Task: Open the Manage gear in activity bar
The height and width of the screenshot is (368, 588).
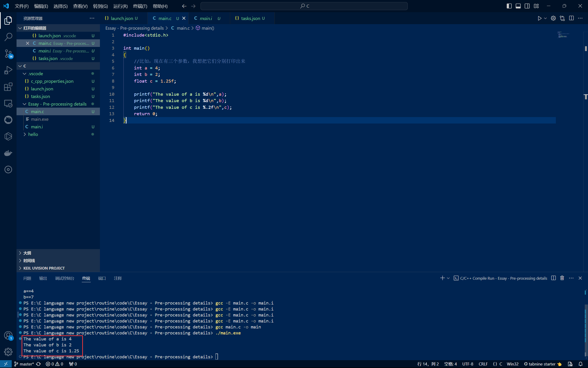Action: 8,352
